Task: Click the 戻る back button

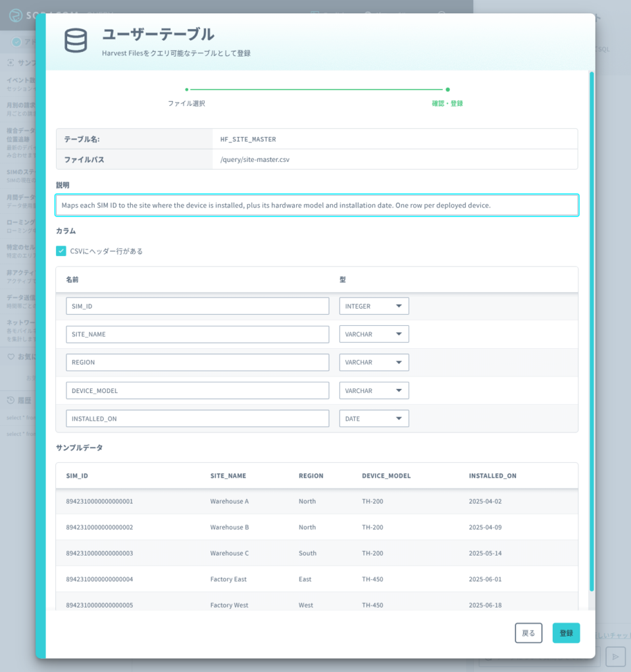Action: (x=528, y=633)
